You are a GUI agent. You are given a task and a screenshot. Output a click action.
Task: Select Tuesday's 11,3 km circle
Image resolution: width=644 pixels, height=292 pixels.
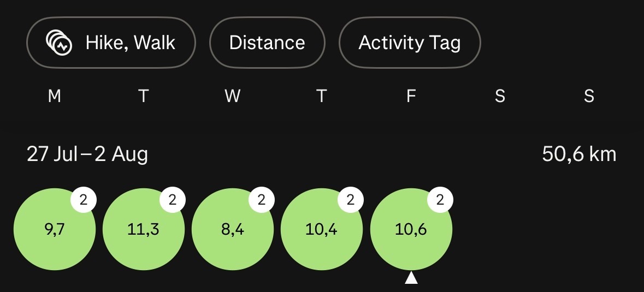click(x=143, y=229)
